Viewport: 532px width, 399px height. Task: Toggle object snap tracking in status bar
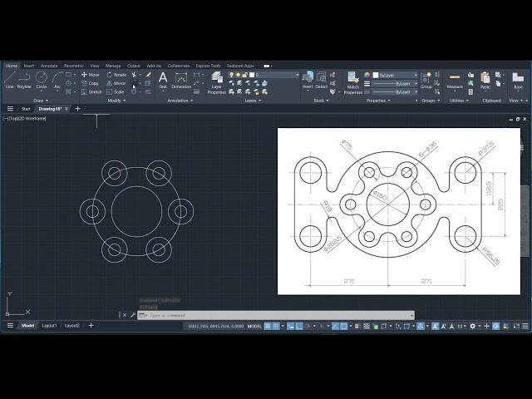point(335,326)
